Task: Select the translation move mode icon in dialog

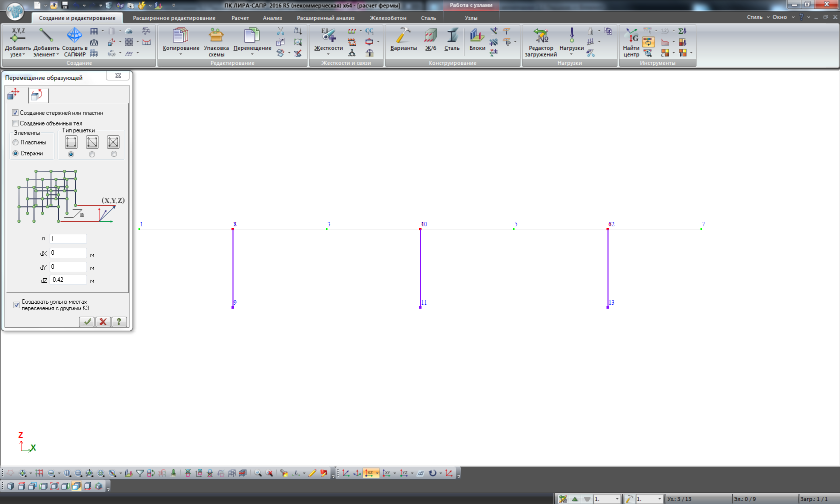Action: tap(13, 94)
